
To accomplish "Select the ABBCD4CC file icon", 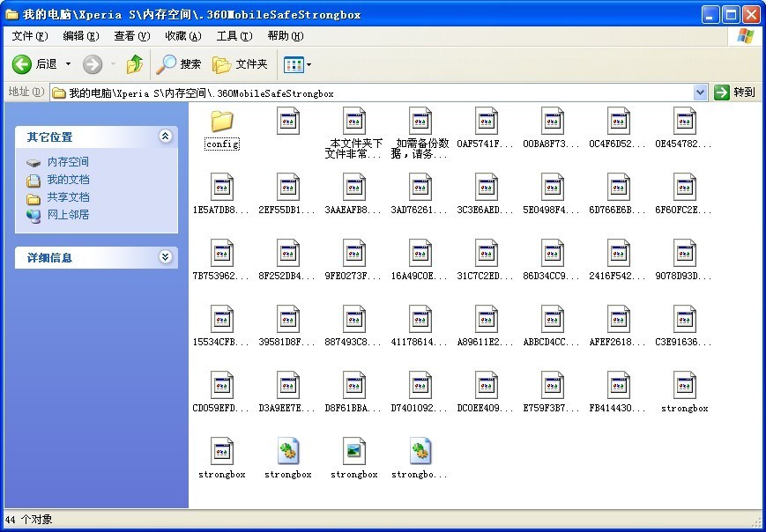I will click(552, 319).
